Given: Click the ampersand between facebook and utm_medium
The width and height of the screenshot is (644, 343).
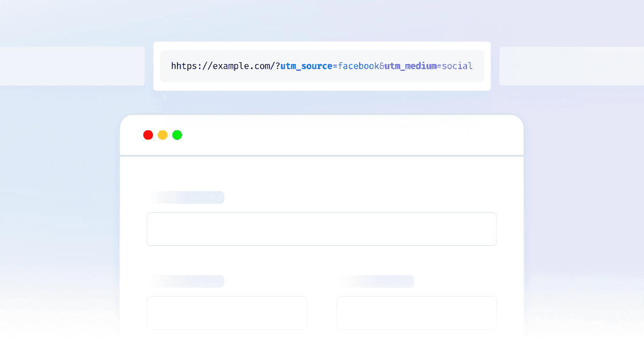Looking at the screenshot, I should (x=381, y=66).
